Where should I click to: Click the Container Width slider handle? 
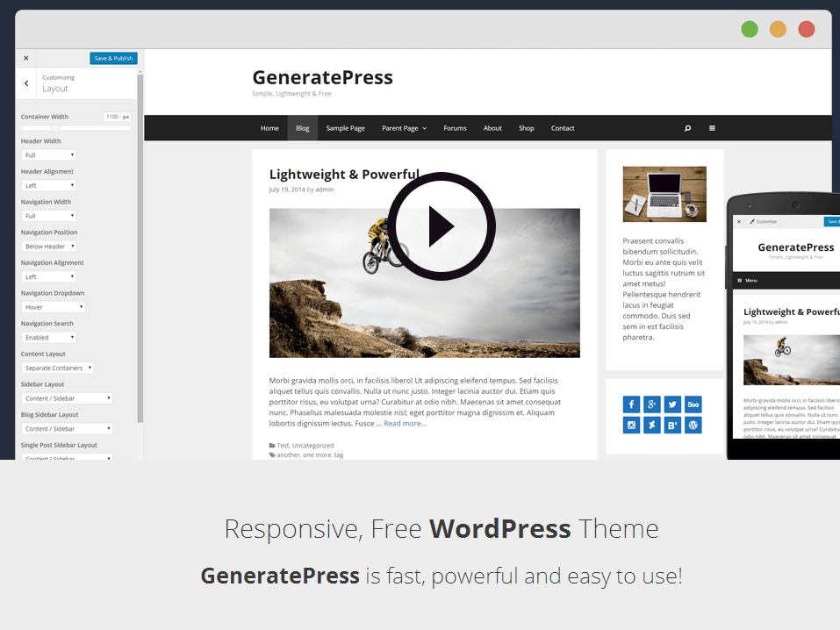pos(55,128)
